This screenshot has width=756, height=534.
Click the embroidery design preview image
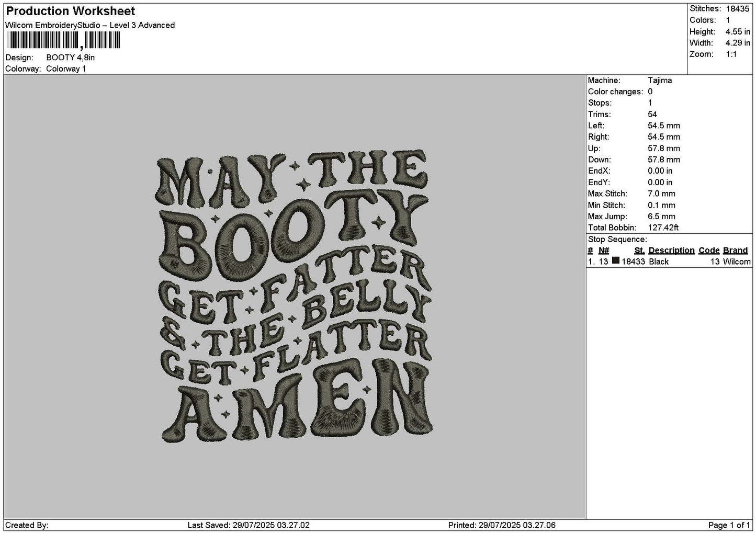(x=295, y=297)
